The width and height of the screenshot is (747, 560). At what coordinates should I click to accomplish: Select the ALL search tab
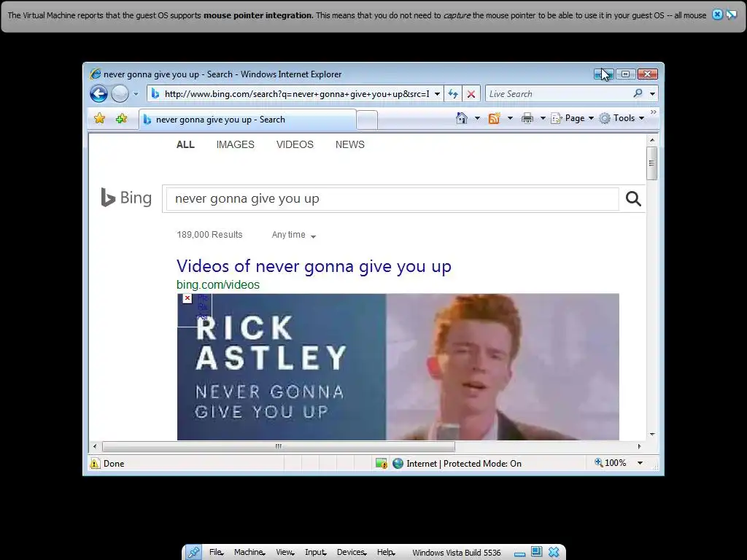coord(185,144)
